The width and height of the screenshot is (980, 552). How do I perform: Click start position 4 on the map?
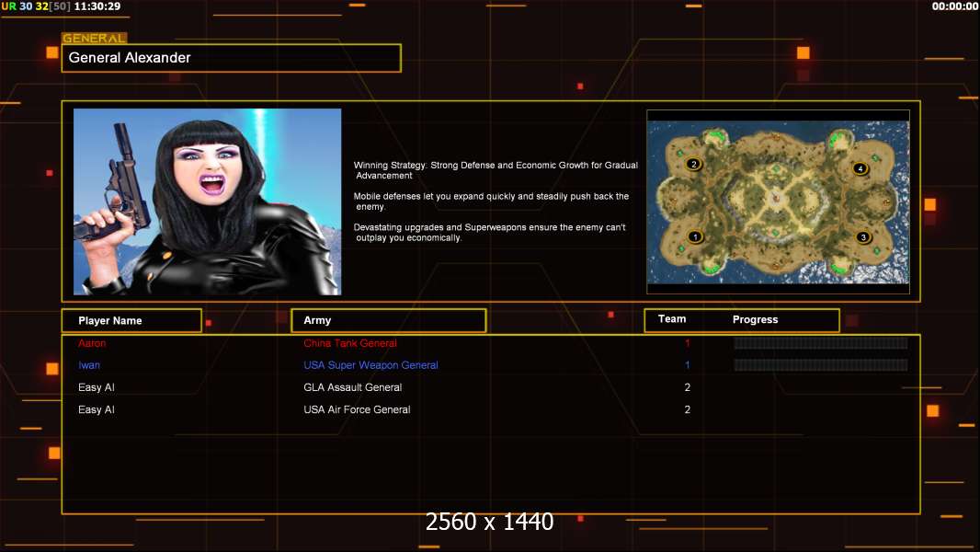click(860, 168)
